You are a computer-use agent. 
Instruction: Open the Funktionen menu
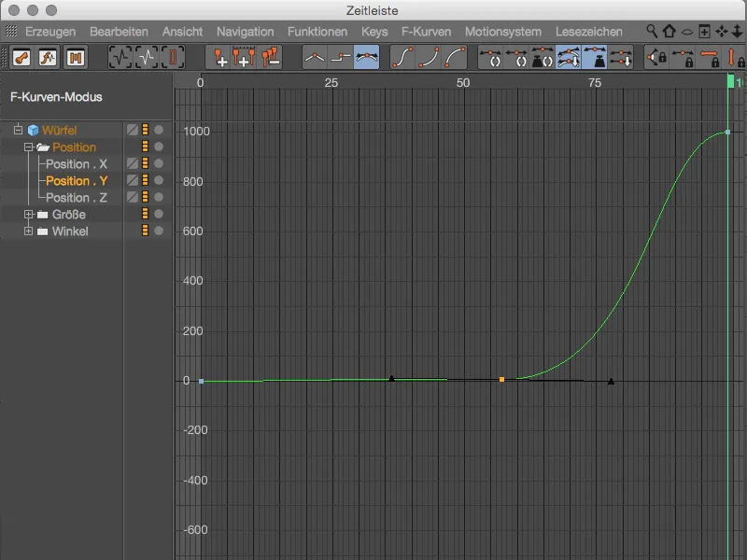coord(317,32)
